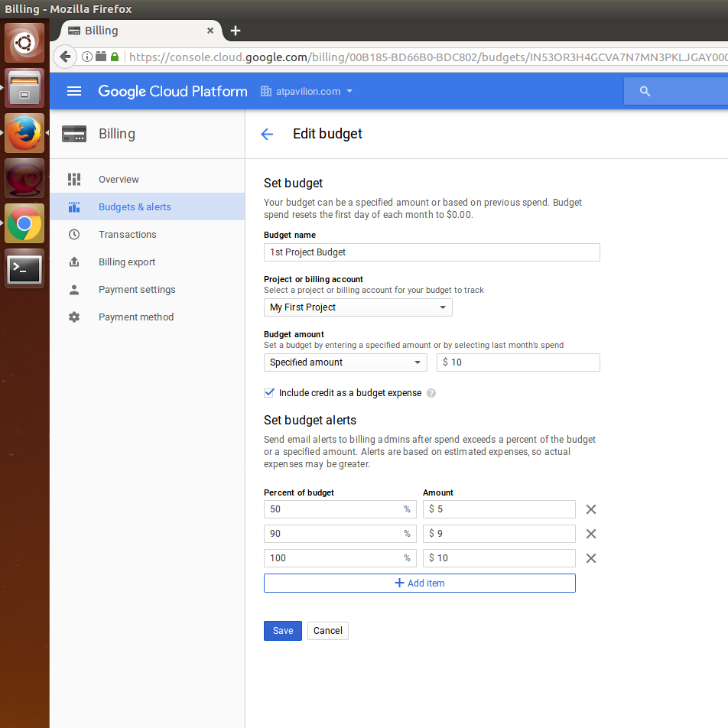Viewport: 728px width, 728px height.
Task: Click the $ 5 alert amount field
Action: click(x=499, y=509)
